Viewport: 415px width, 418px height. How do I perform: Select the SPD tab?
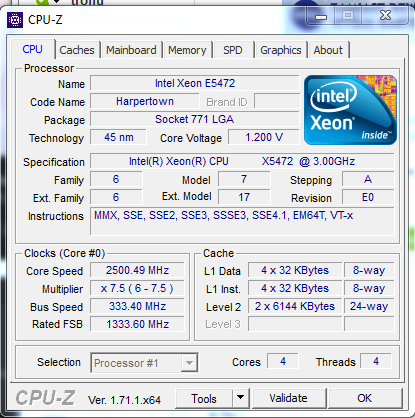pyautogui.click(x=233, y=50)
